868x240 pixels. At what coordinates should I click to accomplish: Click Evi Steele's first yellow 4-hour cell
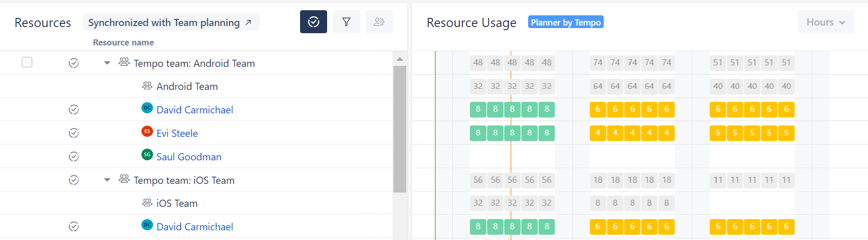click(x=598, y=133)
